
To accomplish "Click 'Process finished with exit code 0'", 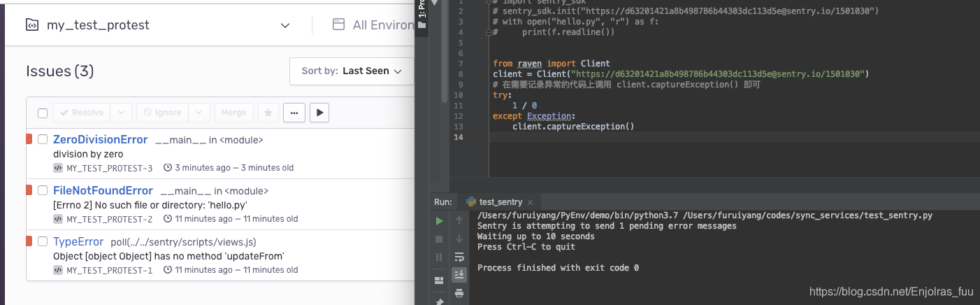I will 558,268.
